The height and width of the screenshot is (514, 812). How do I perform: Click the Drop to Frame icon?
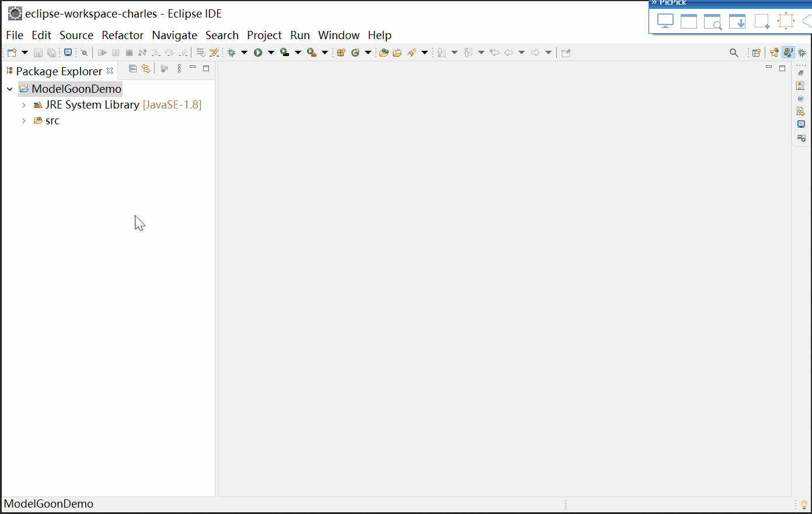click(200, 53)
